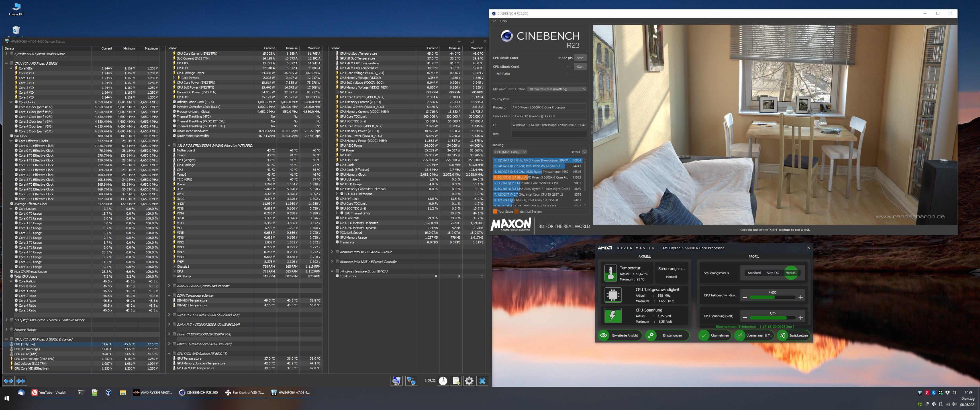
Task: Open Cinebench File menu
Action: click(494, 21)
